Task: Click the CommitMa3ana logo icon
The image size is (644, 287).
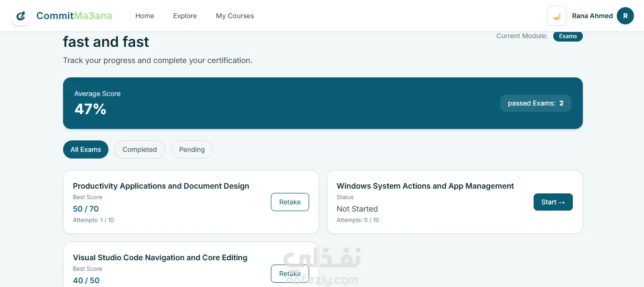Action: (21, 16)
